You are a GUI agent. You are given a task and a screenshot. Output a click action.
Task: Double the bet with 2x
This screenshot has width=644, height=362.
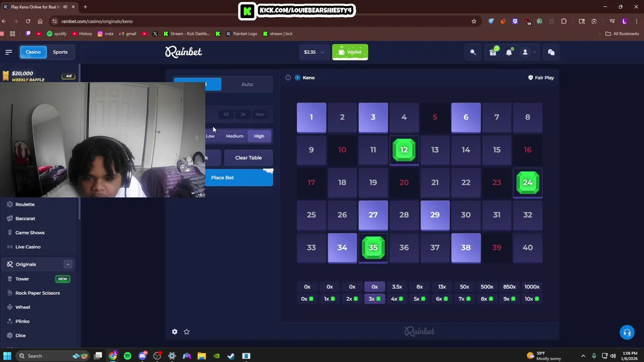coord(243,114)
